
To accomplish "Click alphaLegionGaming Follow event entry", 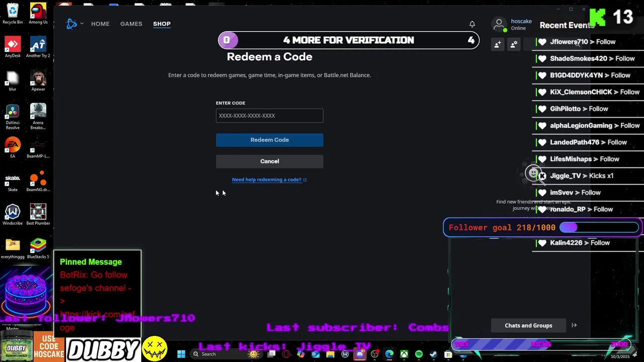I will coord(589,126).
